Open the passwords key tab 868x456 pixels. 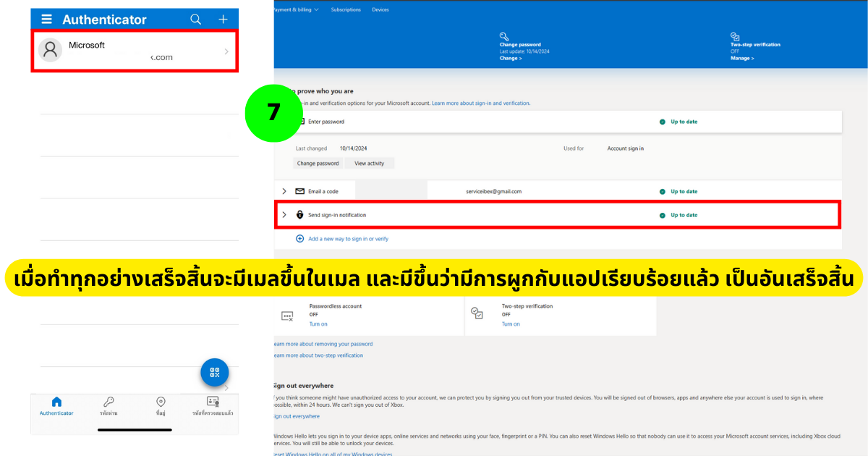[109, 406]
